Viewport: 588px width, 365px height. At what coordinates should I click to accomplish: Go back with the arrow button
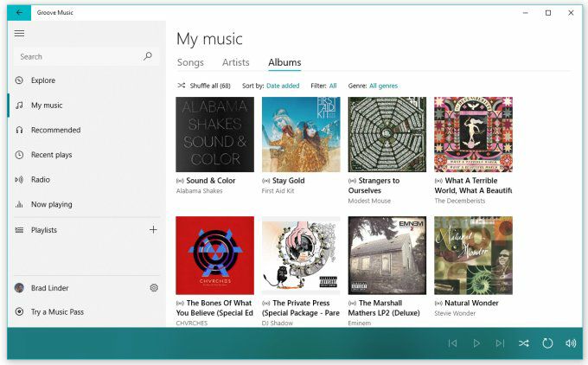19,13
